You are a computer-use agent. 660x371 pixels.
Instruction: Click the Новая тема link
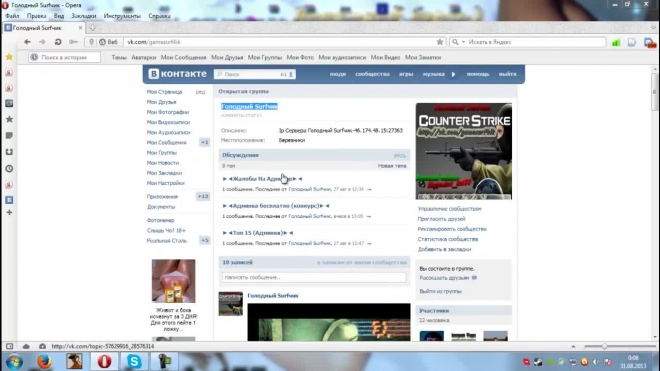pos(392,166)
